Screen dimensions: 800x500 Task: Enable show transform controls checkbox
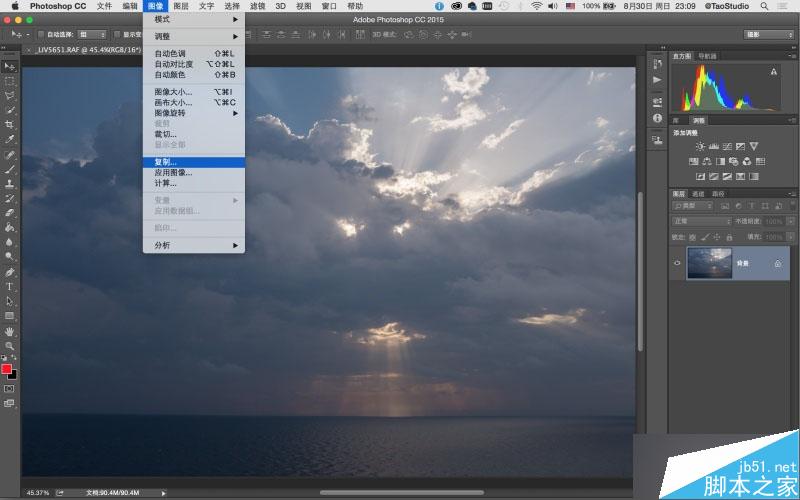pos(117,35)
